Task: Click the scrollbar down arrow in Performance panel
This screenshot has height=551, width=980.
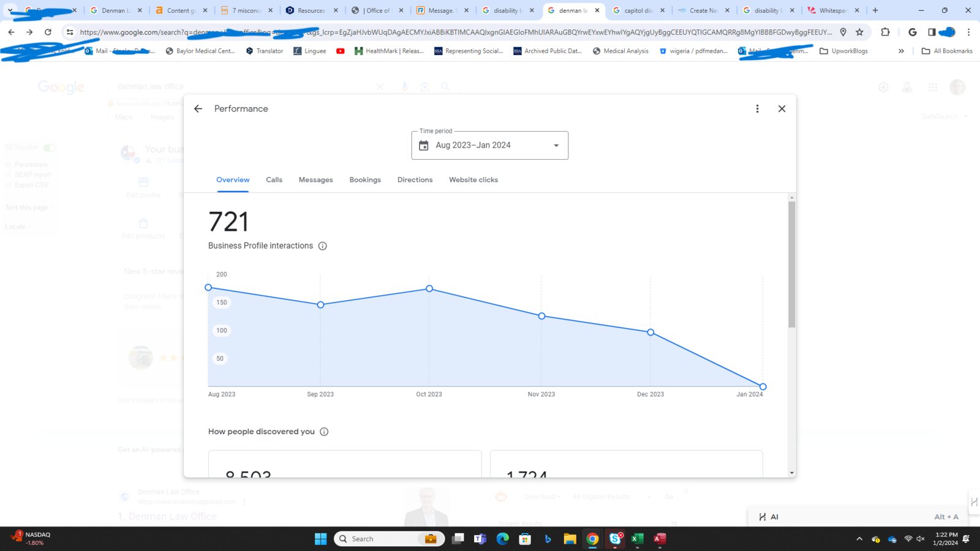Action: click(791, 473)
